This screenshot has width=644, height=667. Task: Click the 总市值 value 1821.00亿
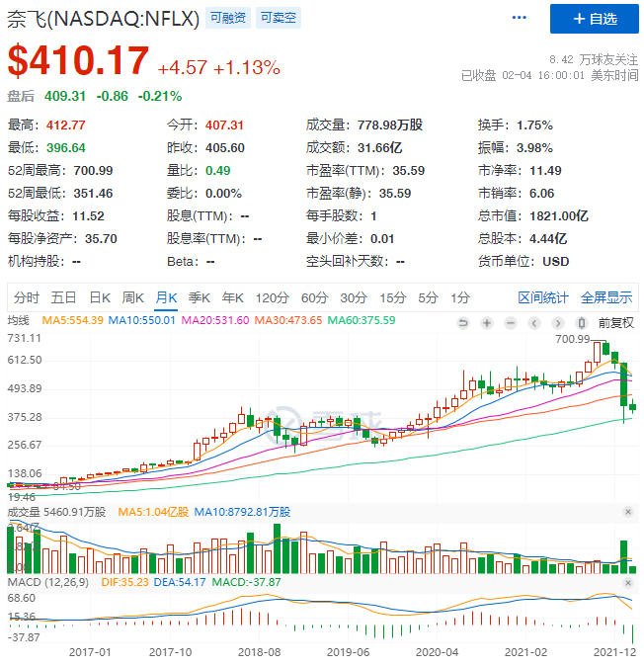click(559, 216)
